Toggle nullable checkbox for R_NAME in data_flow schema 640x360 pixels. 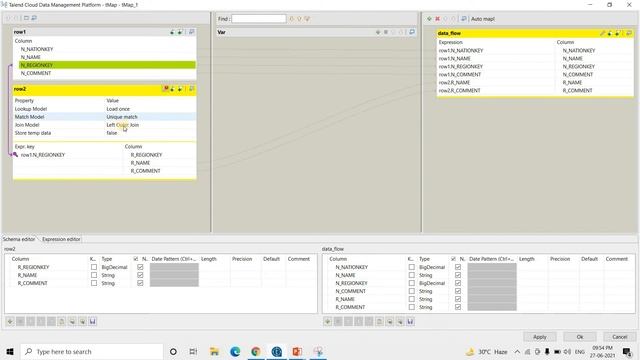click(458, 299)
